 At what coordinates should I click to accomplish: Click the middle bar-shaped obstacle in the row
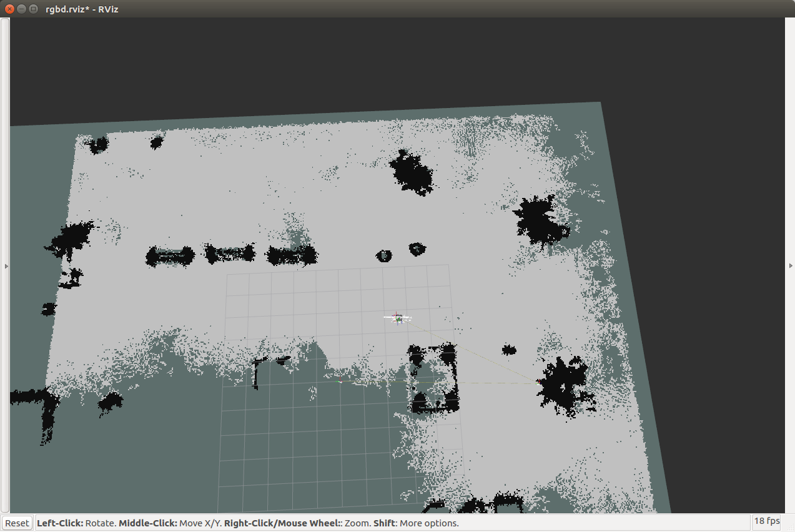(x=230, y=254)
